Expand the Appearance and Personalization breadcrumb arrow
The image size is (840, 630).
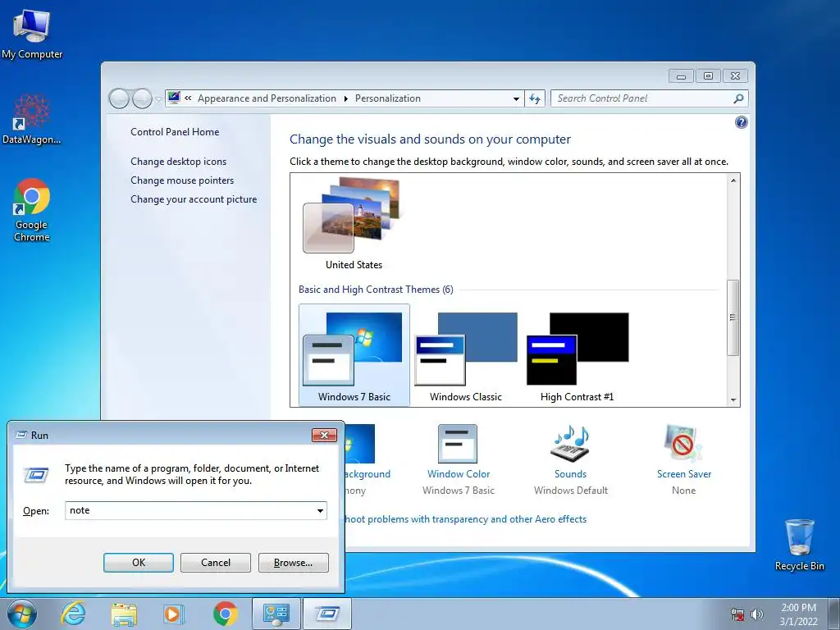[x=345, y=98]
